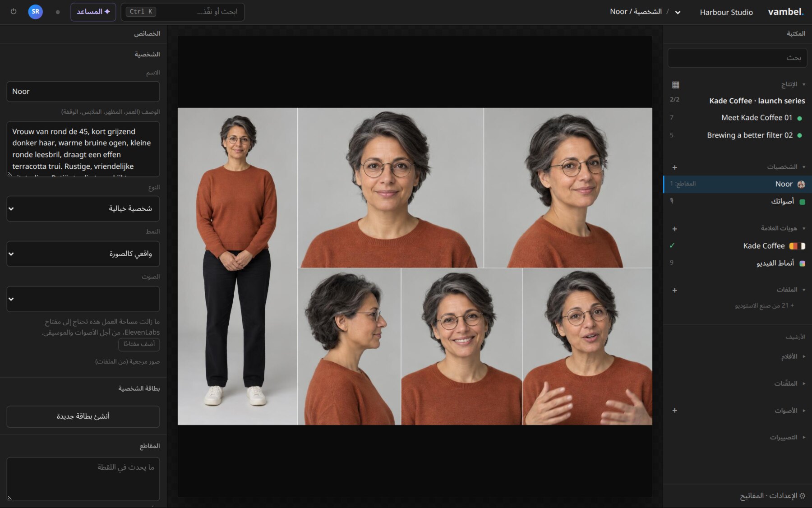Collapse the الشخصيات section
Screen dimensions: 812x508
click(804, 167)
